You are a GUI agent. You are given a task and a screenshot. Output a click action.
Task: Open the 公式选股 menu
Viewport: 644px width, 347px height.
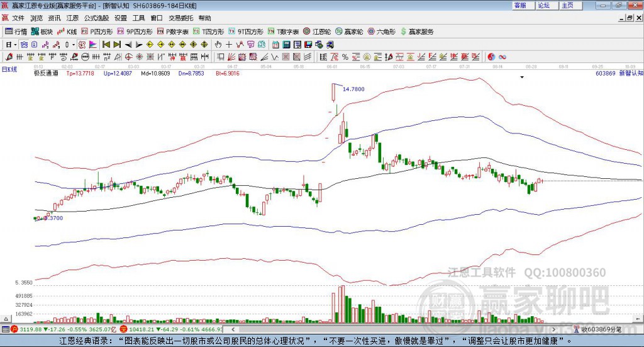pos(96,18)
